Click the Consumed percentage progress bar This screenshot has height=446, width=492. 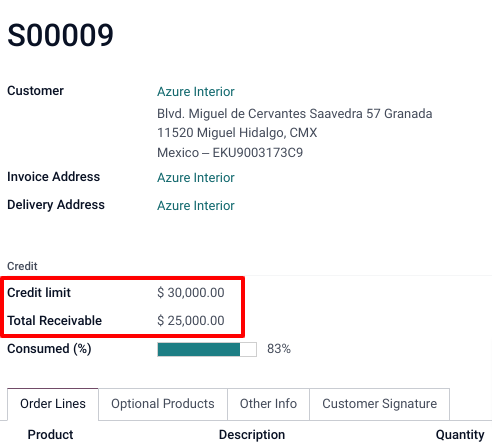pos(207,349)
